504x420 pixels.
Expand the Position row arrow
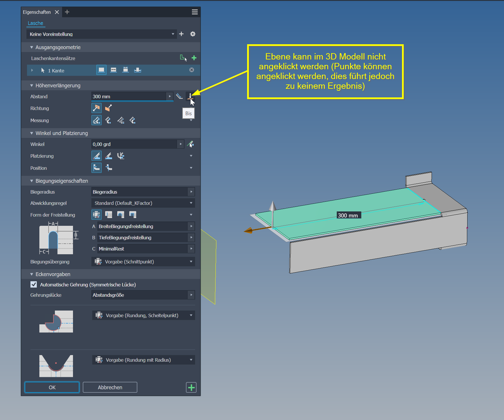[191, 168]
